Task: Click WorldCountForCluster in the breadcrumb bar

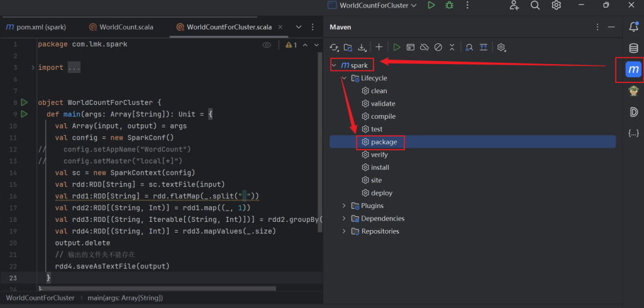Action: (40, 297)
